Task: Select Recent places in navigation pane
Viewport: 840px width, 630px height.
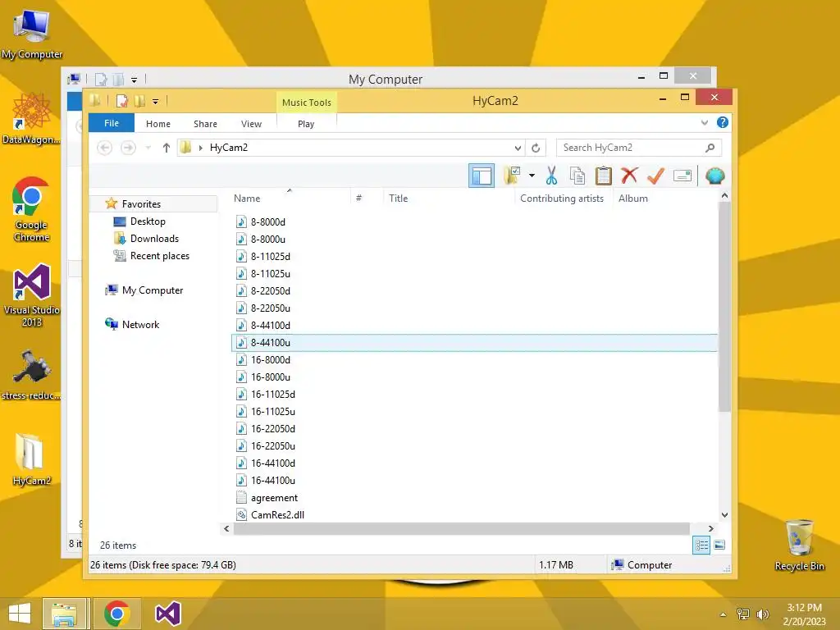Action: [x=160, y=256]
